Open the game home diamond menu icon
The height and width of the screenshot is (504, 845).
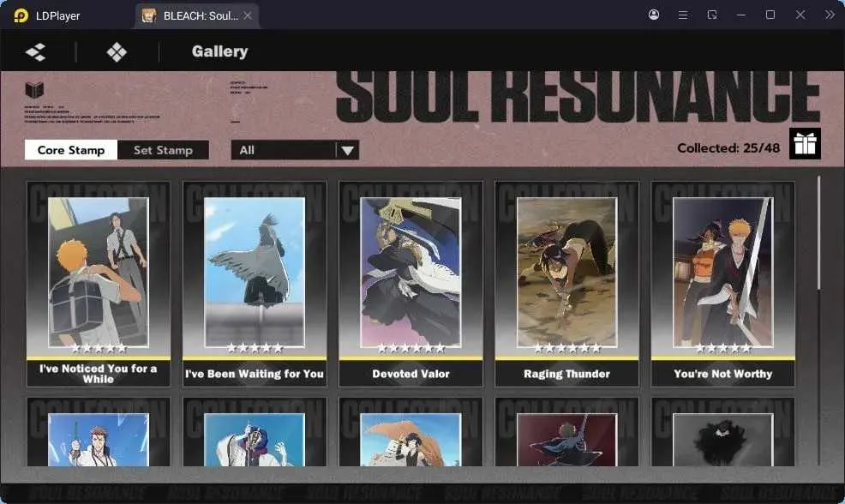117,51
